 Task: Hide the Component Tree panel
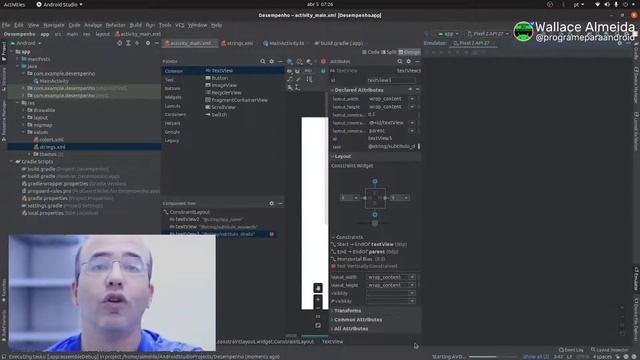tap(280, 203)
